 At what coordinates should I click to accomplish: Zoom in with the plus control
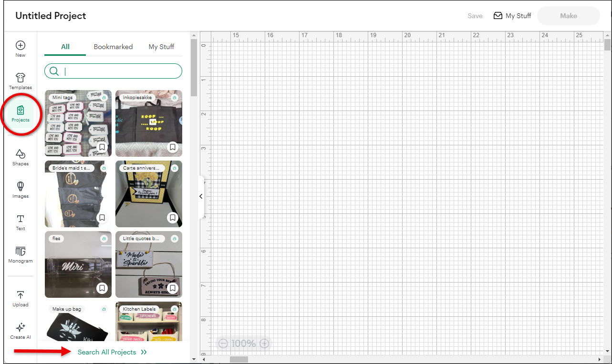click(264, 343)
